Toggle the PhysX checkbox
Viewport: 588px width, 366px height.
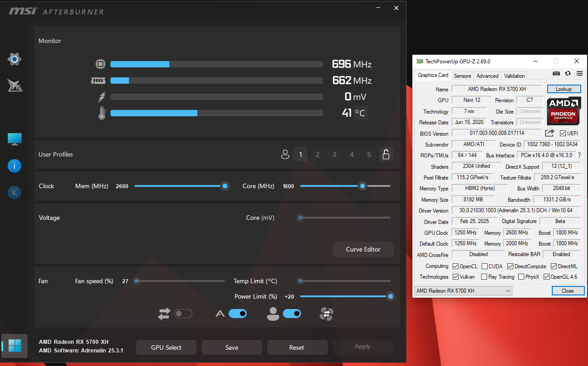tap(521, 277)
